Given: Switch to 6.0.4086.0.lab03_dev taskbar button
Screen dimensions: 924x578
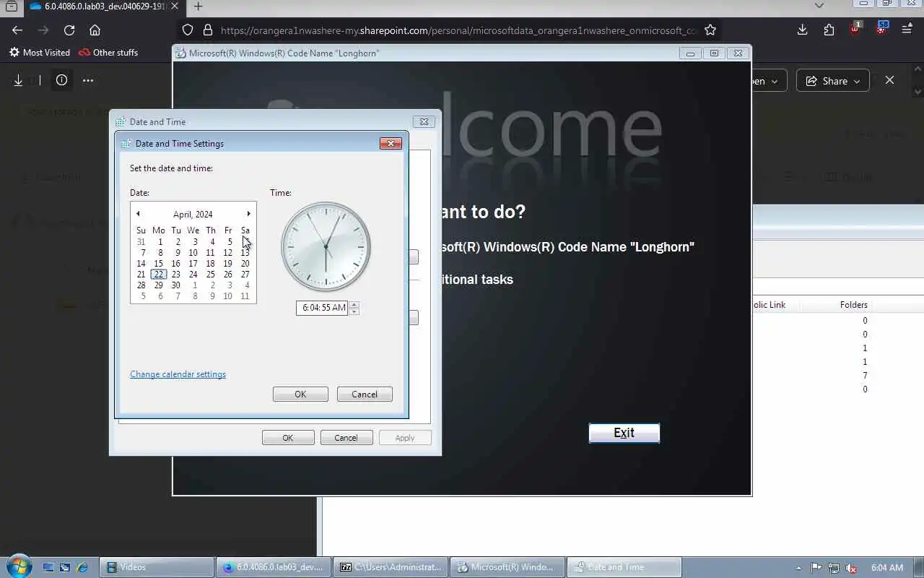Looking at the screenshot, I should click(274, 567).
